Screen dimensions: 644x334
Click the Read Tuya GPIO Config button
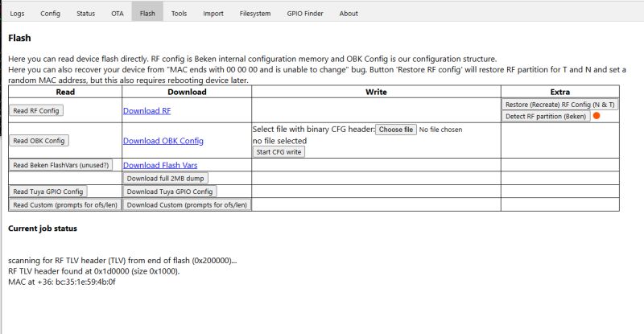(x=48, y=192)
